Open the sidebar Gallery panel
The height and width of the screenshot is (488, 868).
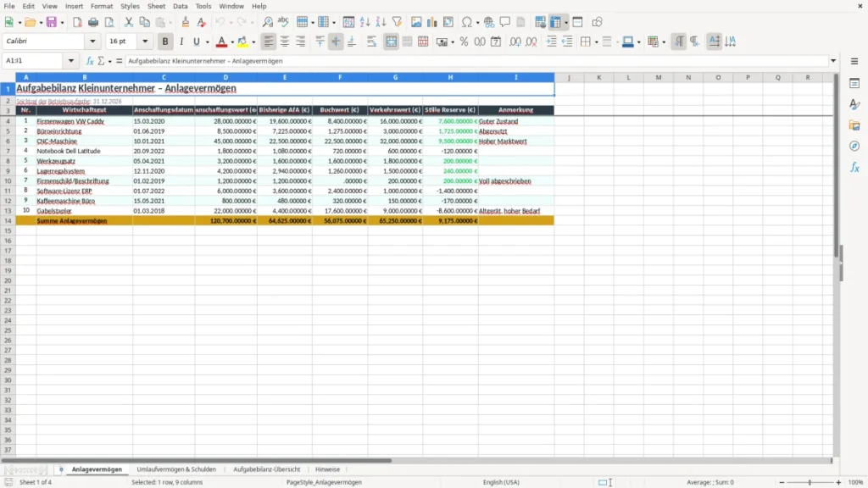click(x=854, y=125)
